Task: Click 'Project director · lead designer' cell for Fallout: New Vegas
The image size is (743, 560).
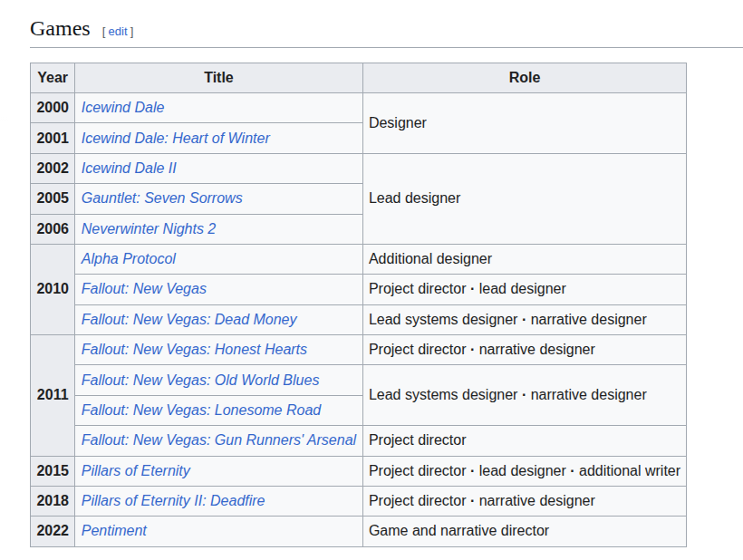Action: coord(524,289)
